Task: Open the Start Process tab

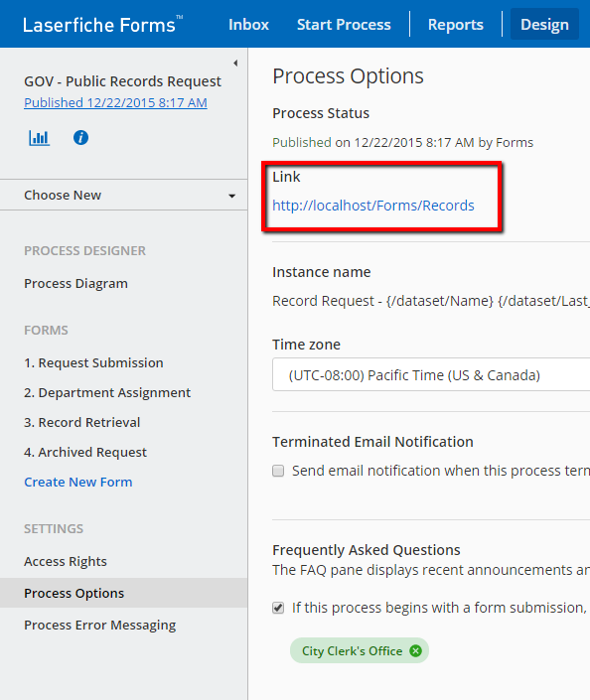Action: [344, 24]
